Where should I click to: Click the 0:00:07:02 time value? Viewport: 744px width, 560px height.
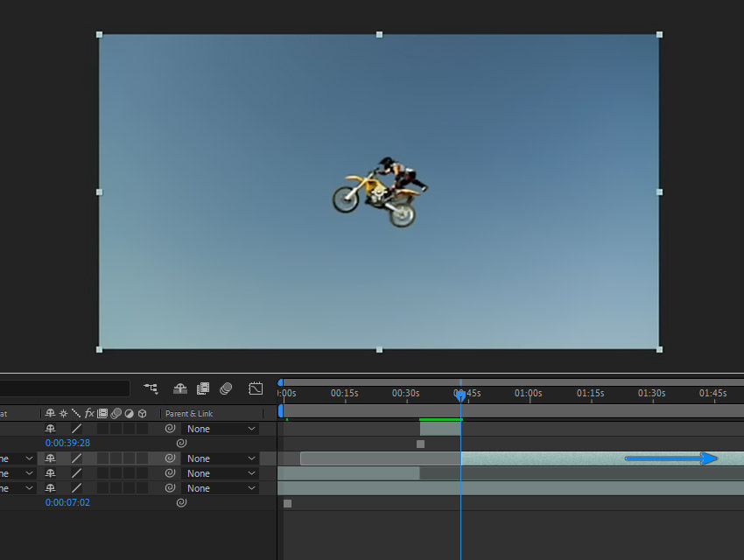67,502
